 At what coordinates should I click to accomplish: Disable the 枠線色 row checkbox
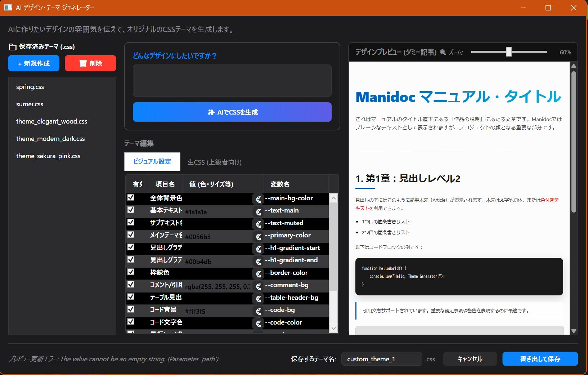pyautogui.click(x=130, y=272)
